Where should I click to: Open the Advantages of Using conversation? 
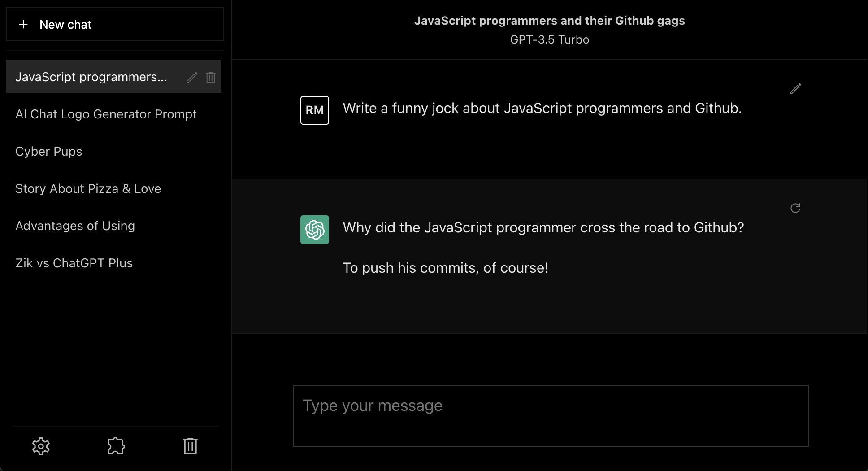pos(114,226)
